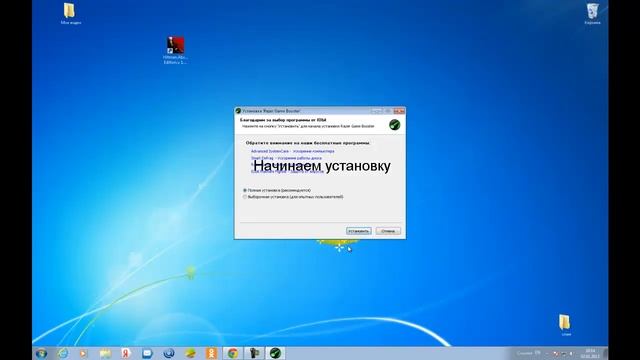Open the Mail.ru @ icon in taskbar
Image resolution: width=640 pixels, height=360 pixels.
[x=169, y=353]
